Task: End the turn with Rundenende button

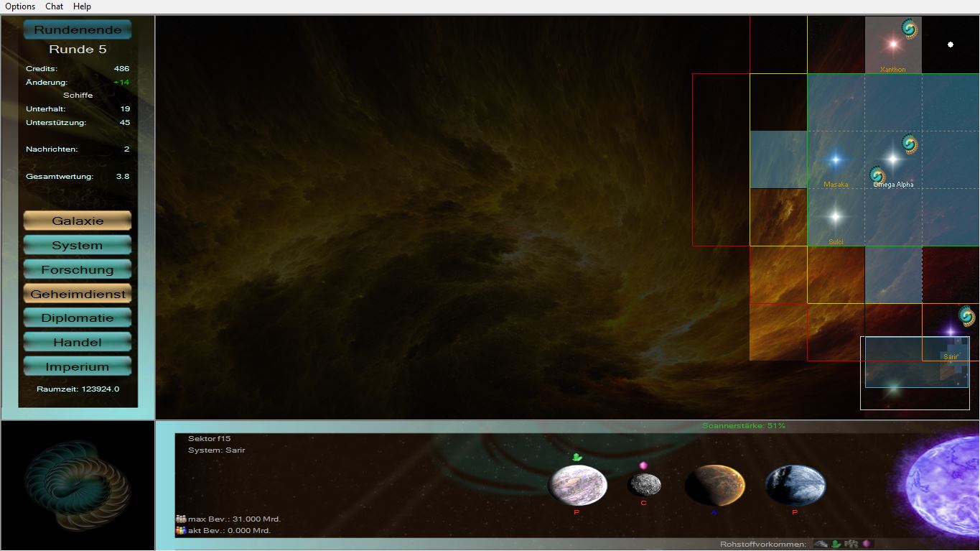Action: [x=78, y=29]
